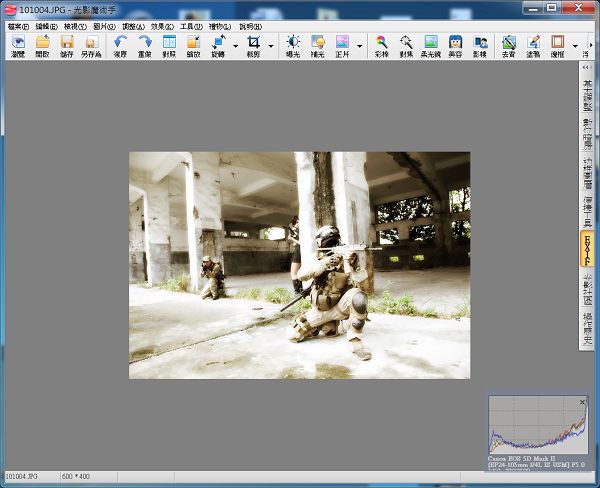600x488 pixels.
Task: Select the 對焦 focus wand tool
Action: click(x=406, y=46)
